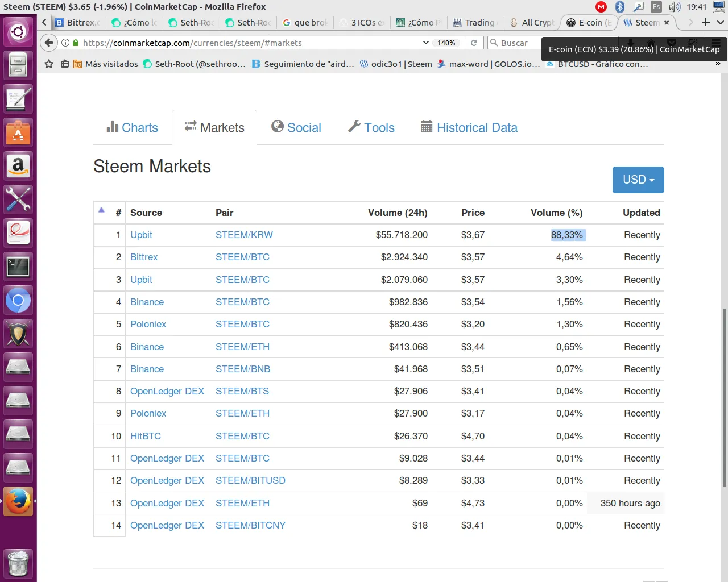Open 'max-word | GOLOS.io' bookmark
This screenshot has height=582, width=728.
coord(489,64)
